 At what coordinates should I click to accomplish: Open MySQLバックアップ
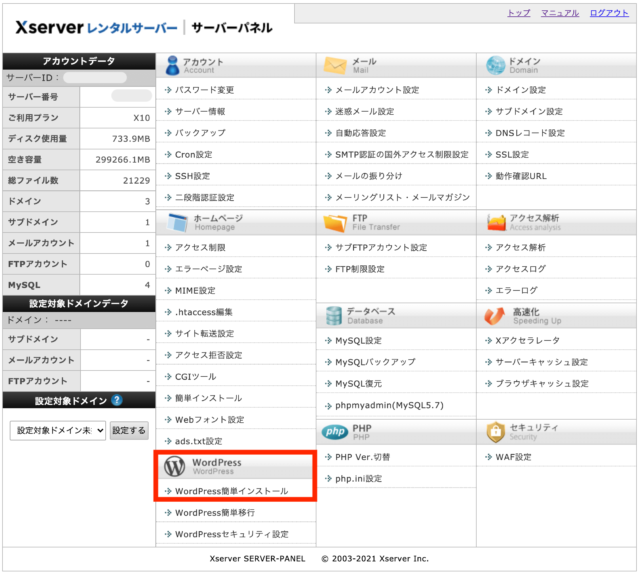coord(375,362)
